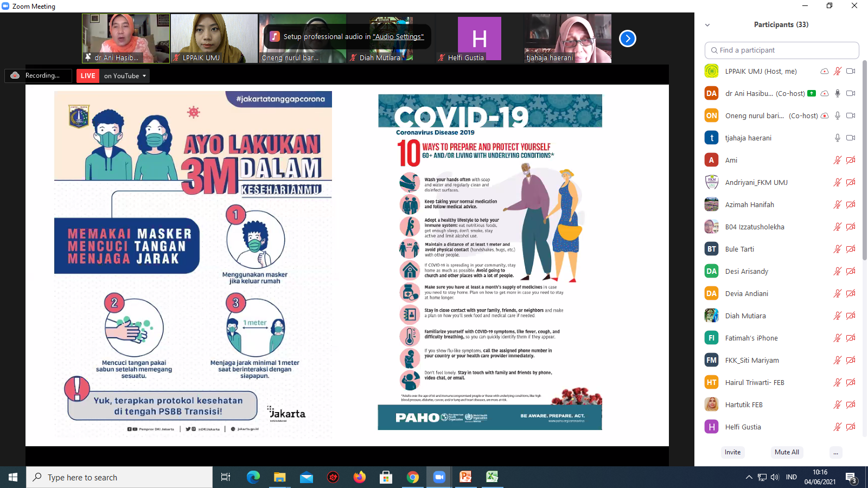Select Helfi Gustia video tile

480,38
